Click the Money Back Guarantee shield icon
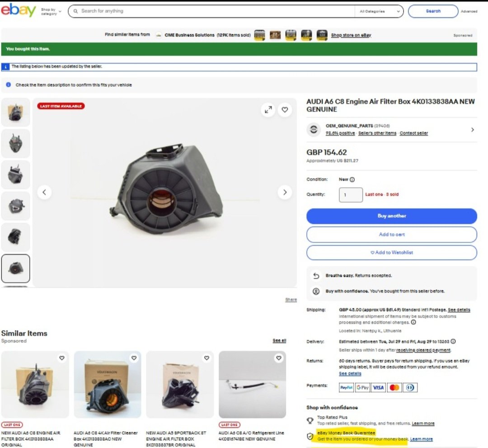Screen dimensions: 488x448 (x=310, y=436)
